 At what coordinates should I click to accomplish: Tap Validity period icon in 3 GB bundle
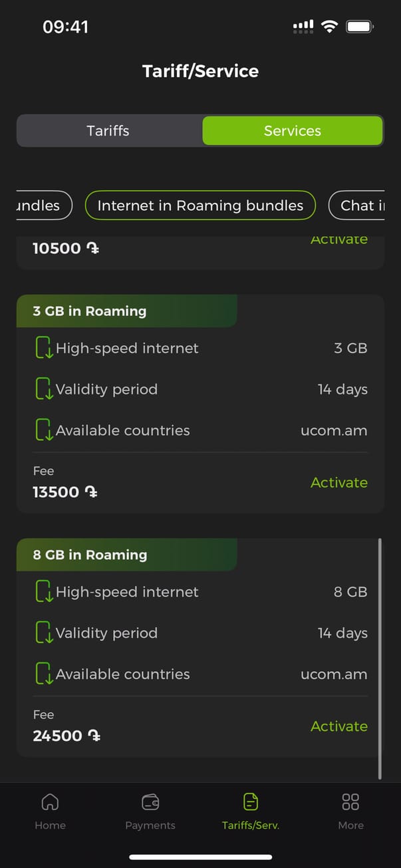(x=44, y=389)
